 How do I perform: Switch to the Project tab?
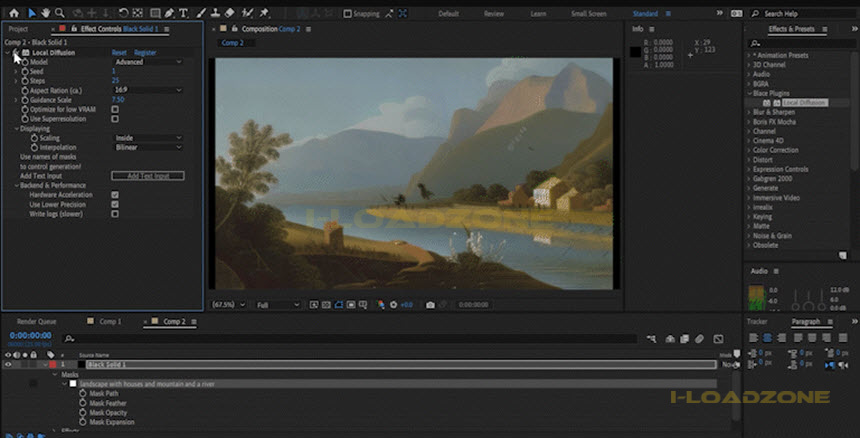click(19, 29)
